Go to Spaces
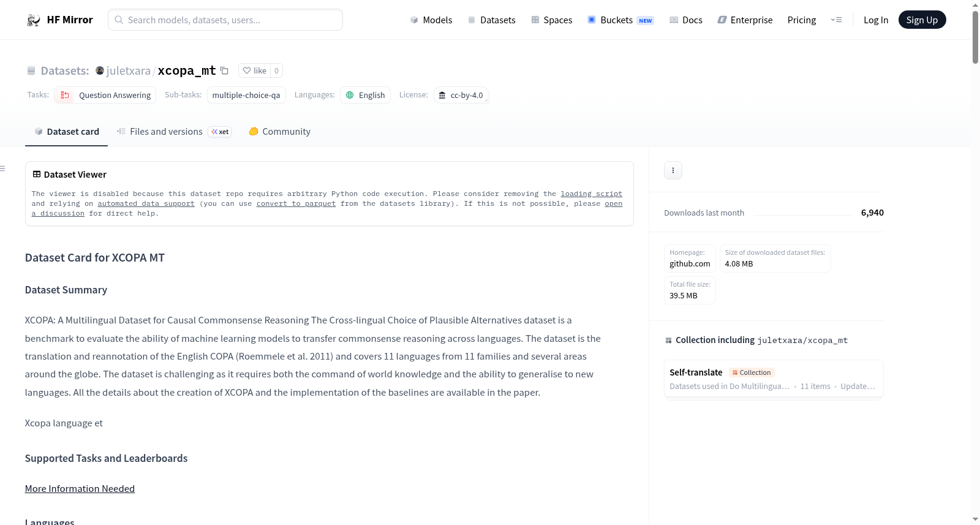 [x=552, y=20]
